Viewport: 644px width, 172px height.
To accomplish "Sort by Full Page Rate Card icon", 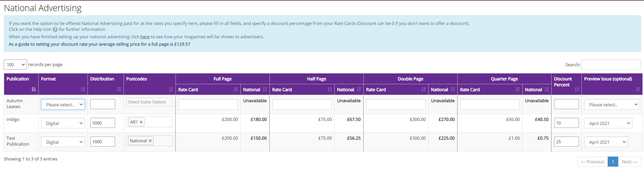I will click(236, 89).
